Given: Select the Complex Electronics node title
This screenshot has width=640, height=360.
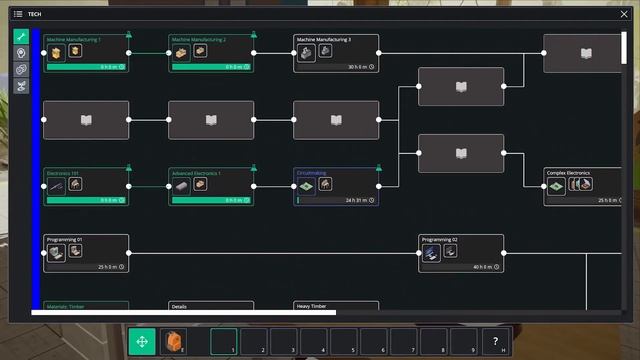Looking at the screenshot, I should pyautogui.click(x=568, y=173).
